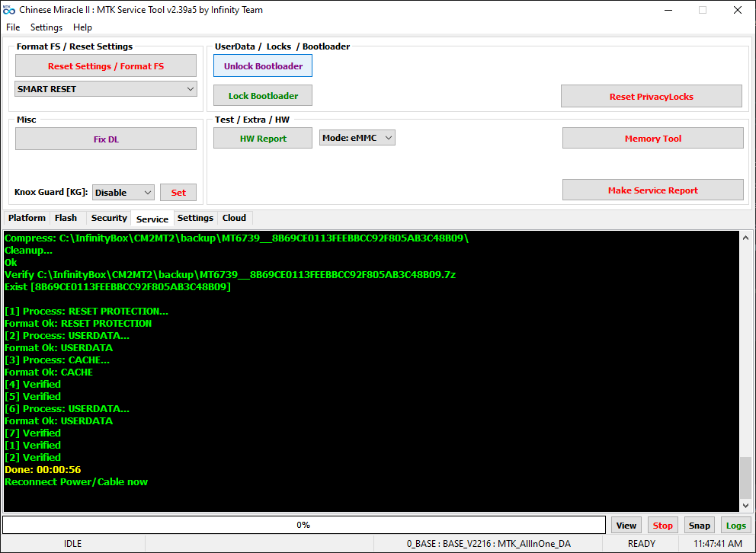
Task: Open the Logs button
Action: point(735,526)
